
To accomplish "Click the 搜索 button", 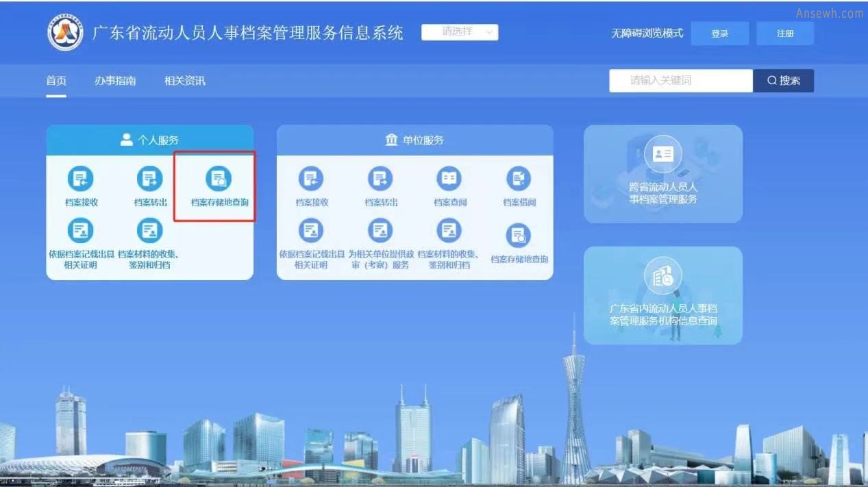I will 784,81.
